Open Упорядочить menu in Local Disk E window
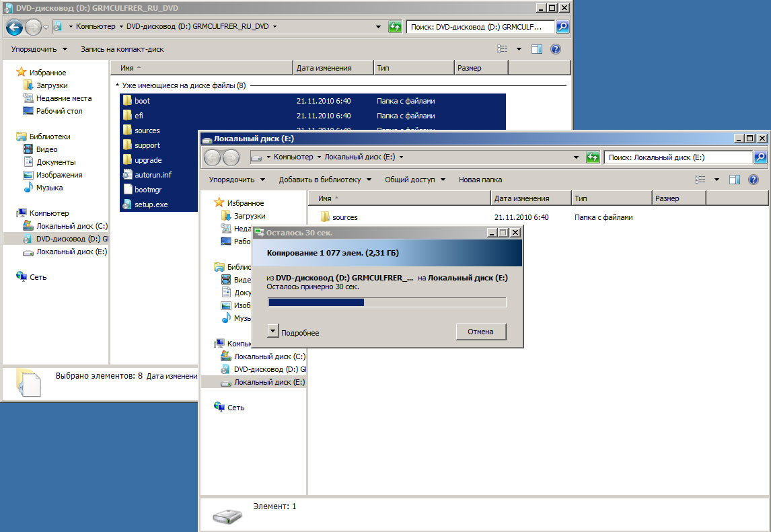Viewport: 771px width, 532px height. 237,180
